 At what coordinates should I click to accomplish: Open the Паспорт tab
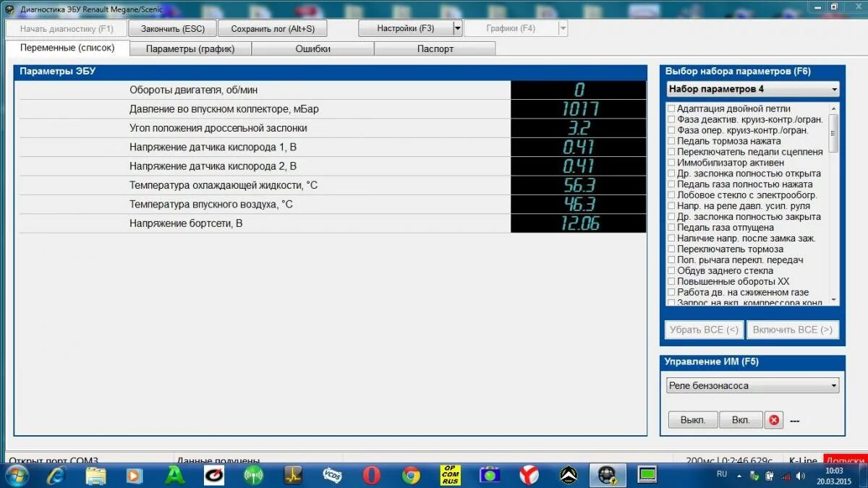435,48
